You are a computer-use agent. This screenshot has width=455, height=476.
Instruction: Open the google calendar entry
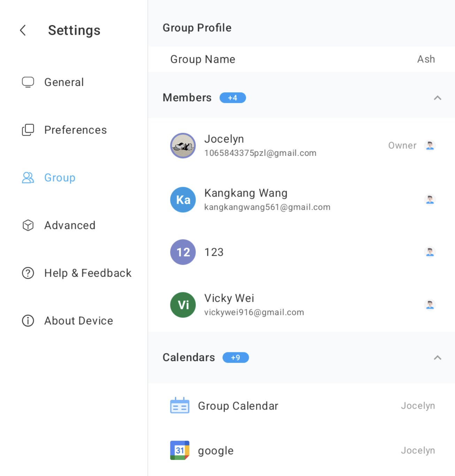click(301, 450)
